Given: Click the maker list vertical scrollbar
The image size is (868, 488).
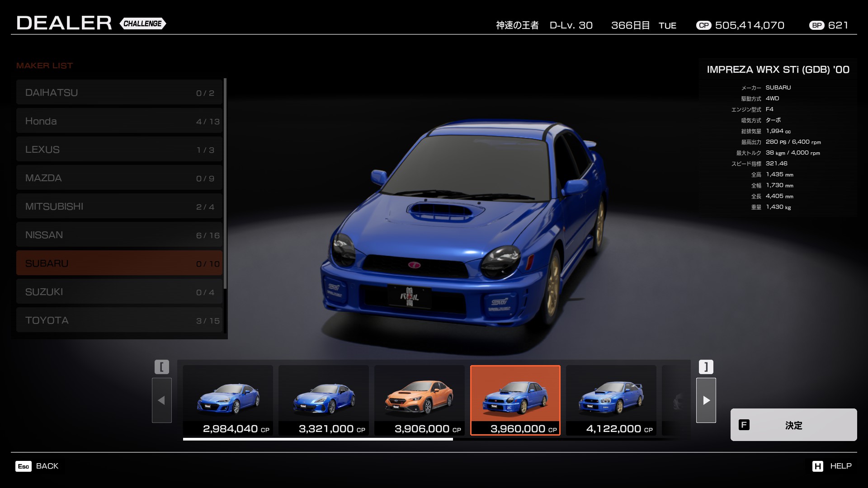Looking at the screenshot, I should [x=225, y=183].
